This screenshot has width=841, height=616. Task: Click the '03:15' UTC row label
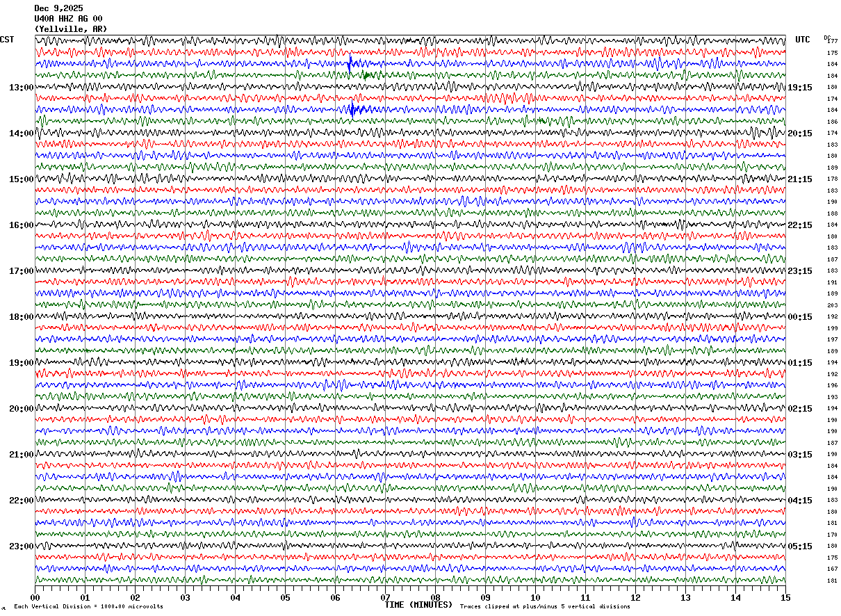click(799, 455)
